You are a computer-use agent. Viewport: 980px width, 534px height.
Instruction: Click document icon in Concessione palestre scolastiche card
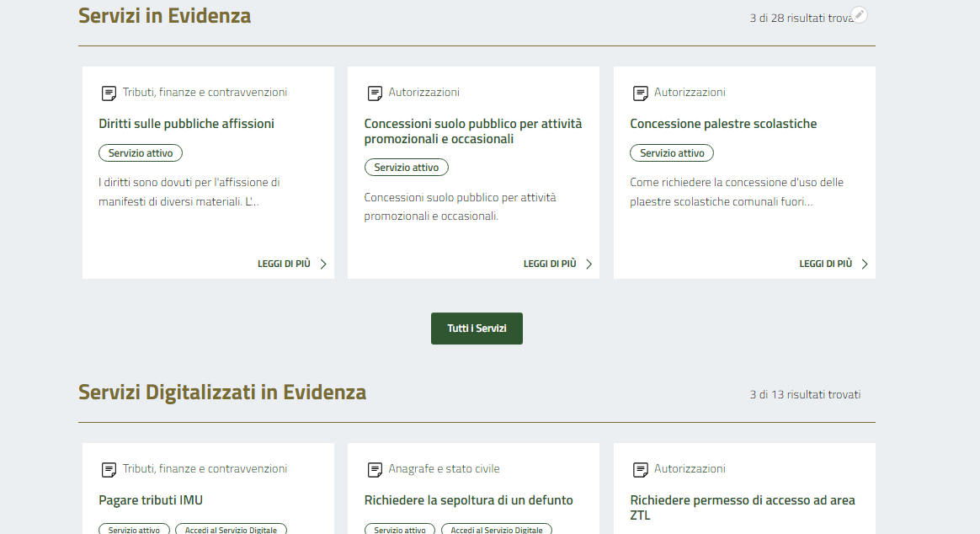coord(641,93)
